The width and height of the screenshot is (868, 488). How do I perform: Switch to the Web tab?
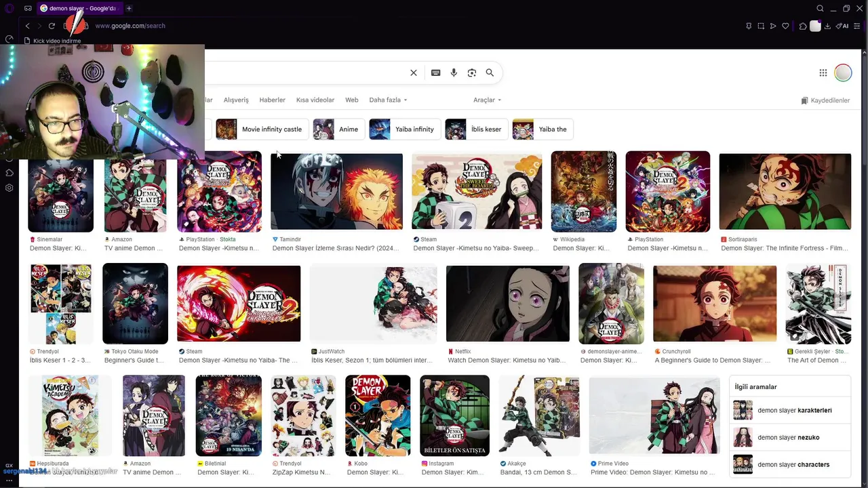tap(351, 100)
